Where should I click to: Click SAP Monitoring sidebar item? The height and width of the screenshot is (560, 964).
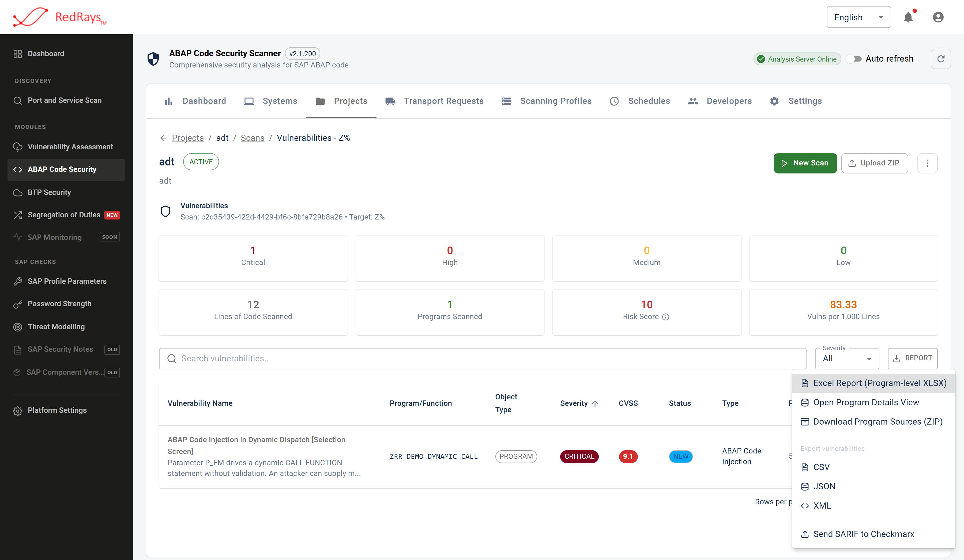tap(66, 237)
